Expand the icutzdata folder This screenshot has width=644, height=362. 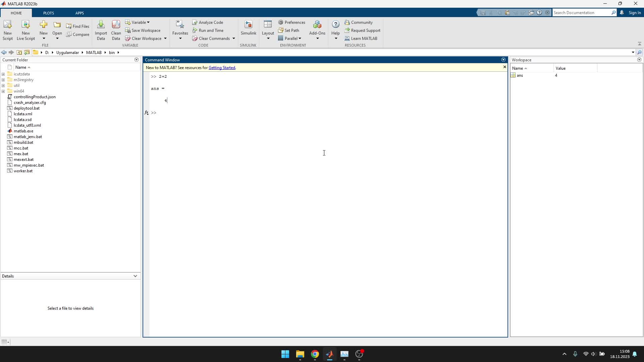(x=3, y=74)
